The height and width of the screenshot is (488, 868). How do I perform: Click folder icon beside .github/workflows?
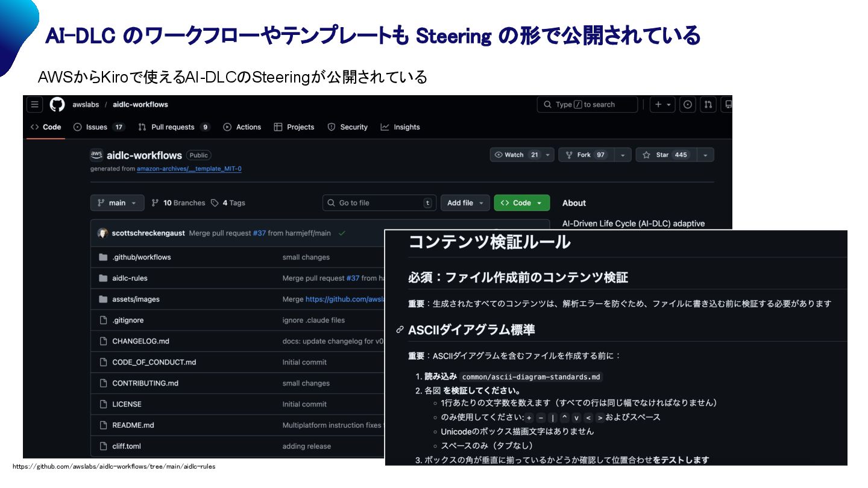[103, 257]
